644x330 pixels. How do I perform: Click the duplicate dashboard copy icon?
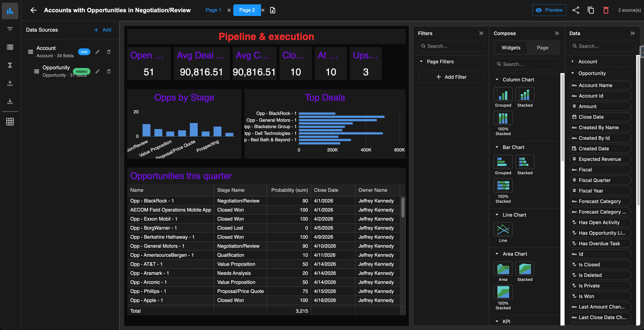click(x=591, y=10)
